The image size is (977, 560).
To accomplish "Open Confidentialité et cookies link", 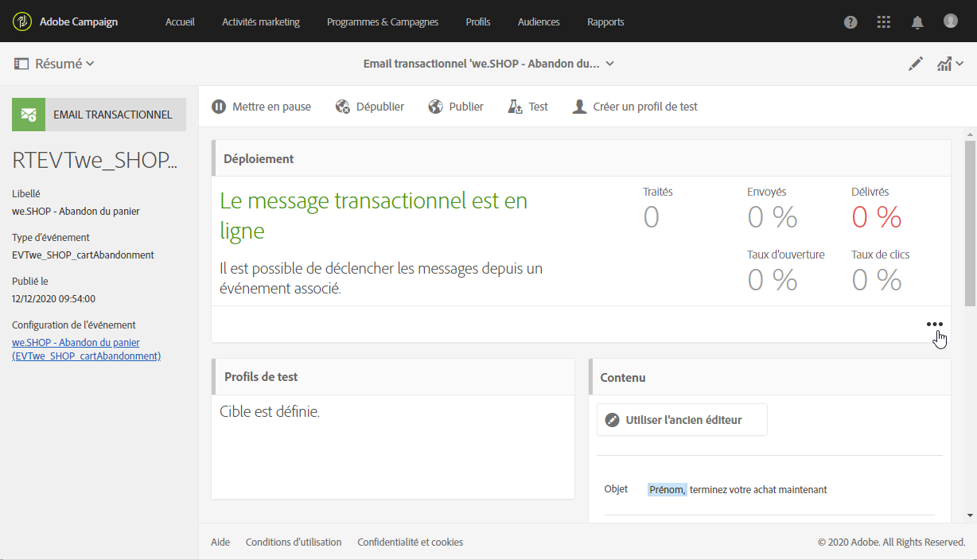I will [410, 542].
